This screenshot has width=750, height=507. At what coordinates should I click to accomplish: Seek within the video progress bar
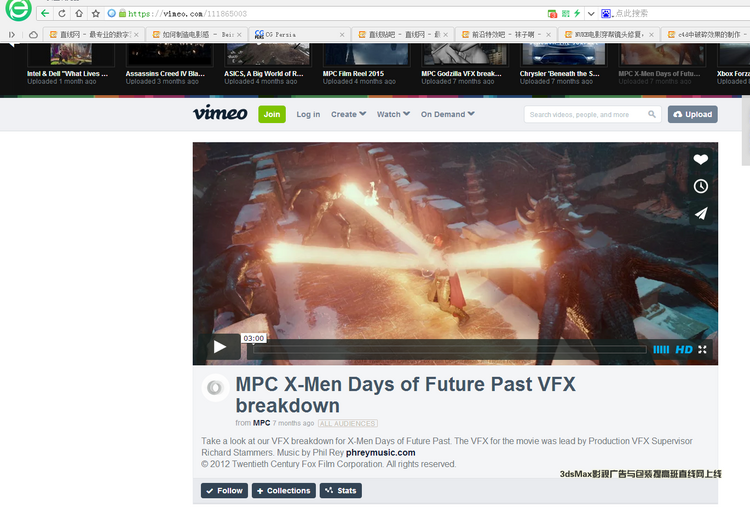(x=450, y=350)
